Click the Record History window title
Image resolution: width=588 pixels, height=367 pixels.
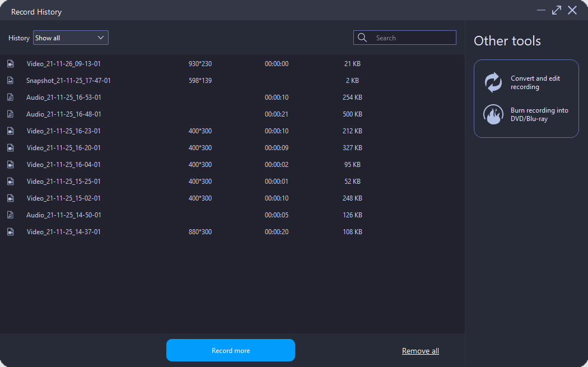[x=36, y=12]
